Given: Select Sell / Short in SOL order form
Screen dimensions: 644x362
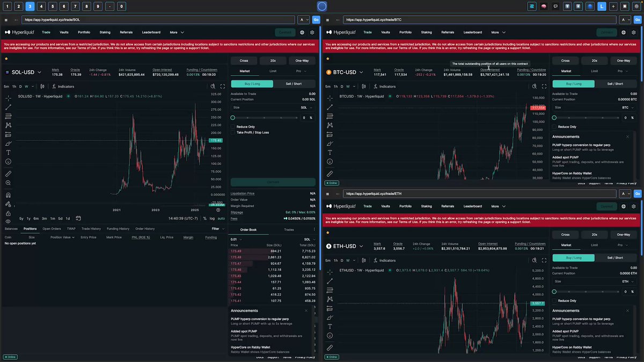Looking at the screenshot, I should pos(294,84).
